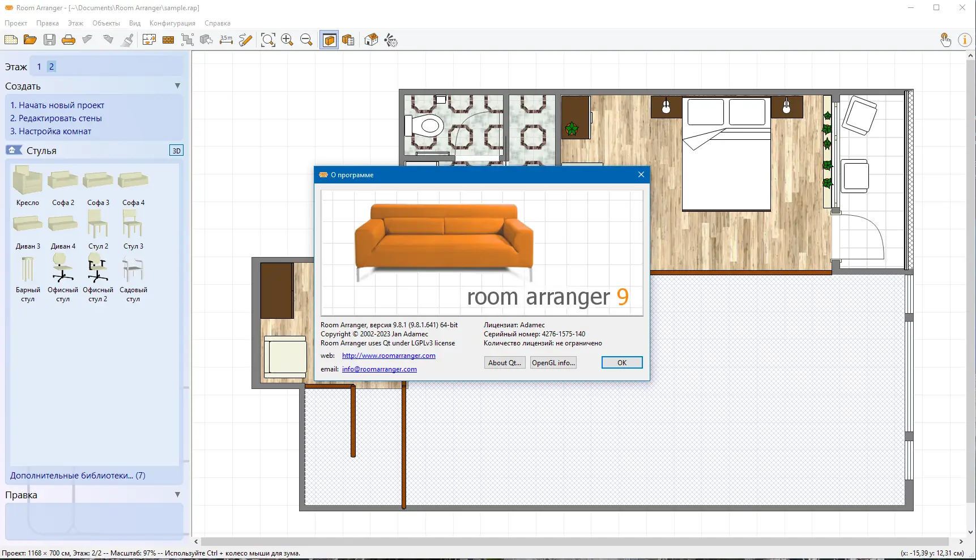Collapse the Создать section arrow

177,86
